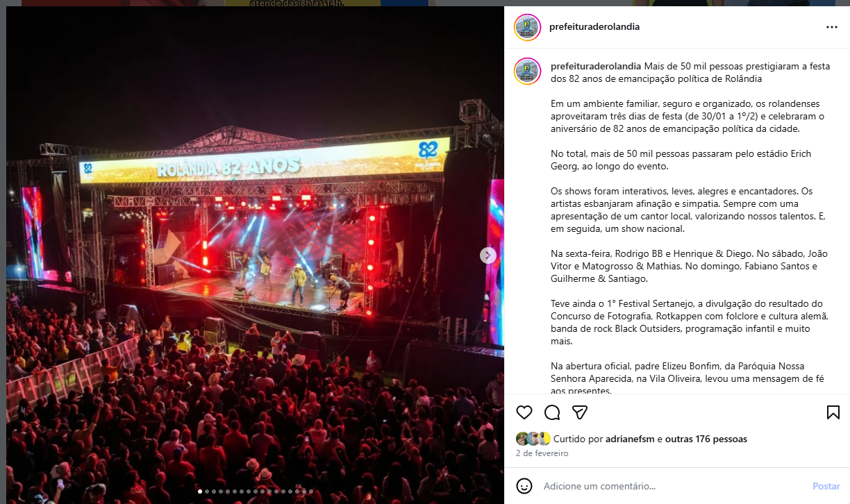The height and width of the screenshot is (504, 850).
Task: Share the post with the paper plane icon
Action: pyautogui.click(x=580, y=412)
